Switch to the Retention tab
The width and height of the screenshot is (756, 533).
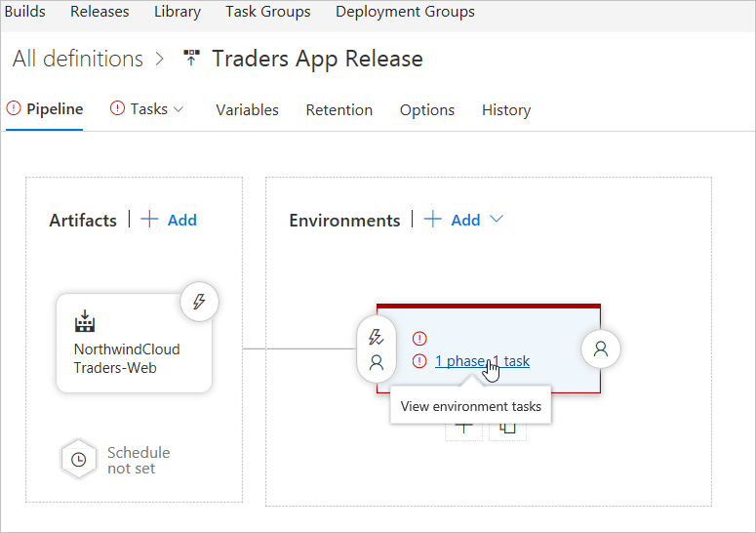(x=338, y=110)
